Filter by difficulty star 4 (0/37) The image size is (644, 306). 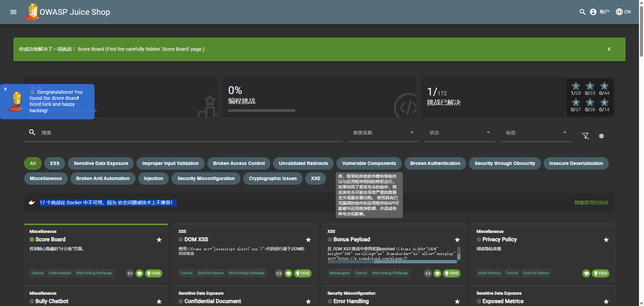[x=576, y=105]
